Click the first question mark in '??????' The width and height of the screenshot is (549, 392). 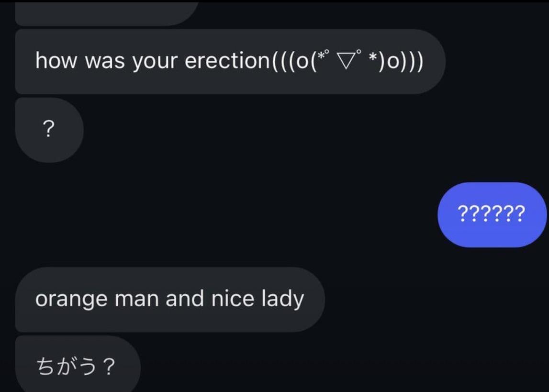click(463, 214)
